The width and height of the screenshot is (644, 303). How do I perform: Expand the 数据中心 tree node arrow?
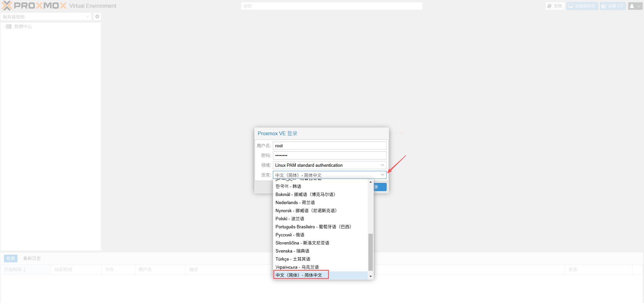4,26
